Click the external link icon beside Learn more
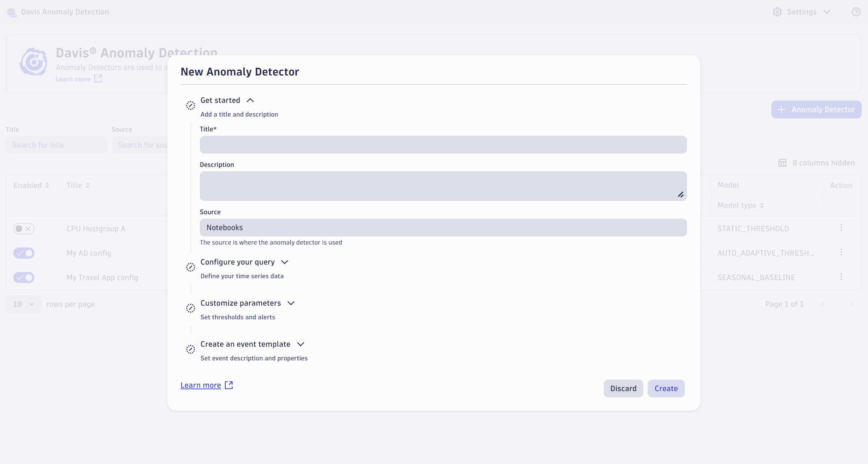This screenshot has height=464, width=868. click(229, 385)
